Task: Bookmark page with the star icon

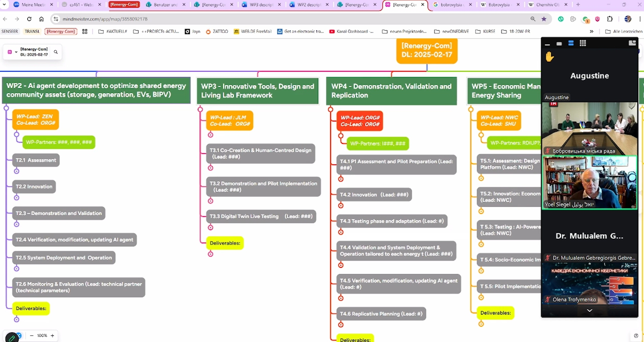Action: pyautogui.click(x=544, y=19)
